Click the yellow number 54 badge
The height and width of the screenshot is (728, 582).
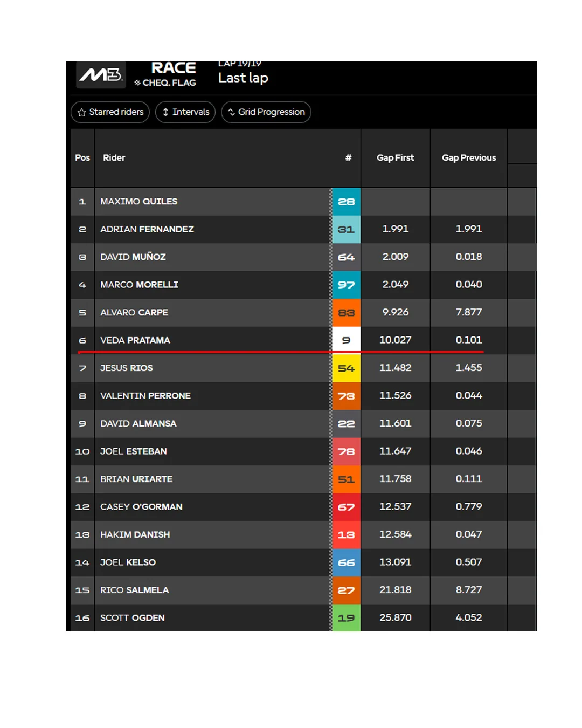tap(346, 368)
